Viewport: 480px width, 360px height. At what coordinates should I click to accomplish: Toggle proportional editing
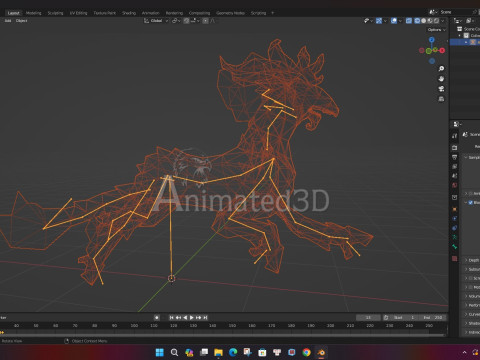coord(205,21)
